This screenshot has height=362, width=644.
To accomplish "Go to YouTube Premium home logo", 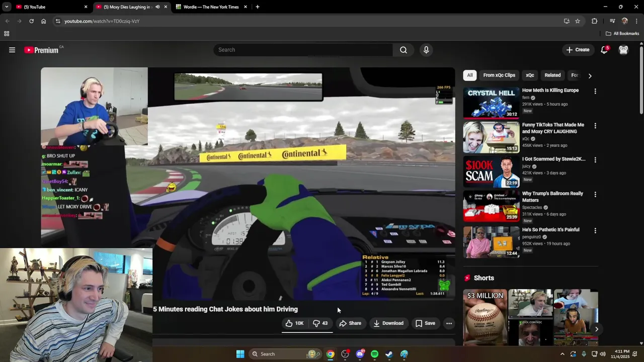I will pos(41,50).
